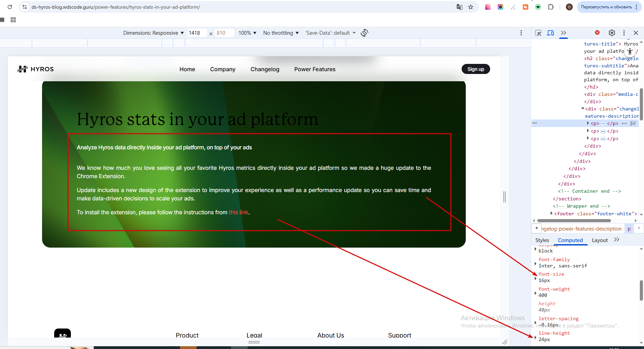Open Chrome's three-dot main menu

(x=636, y=7)
